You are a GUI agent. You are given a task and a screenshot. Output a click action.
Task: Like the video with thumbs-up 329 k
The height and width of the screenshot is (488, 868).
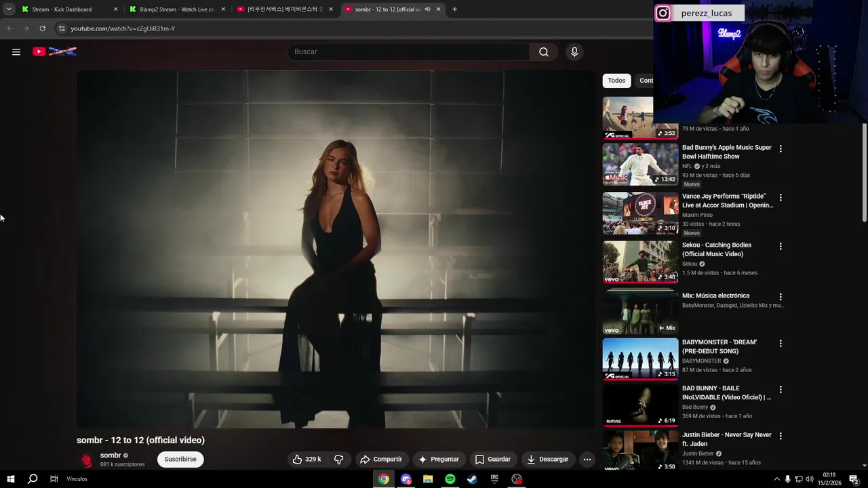click(307, 459)
